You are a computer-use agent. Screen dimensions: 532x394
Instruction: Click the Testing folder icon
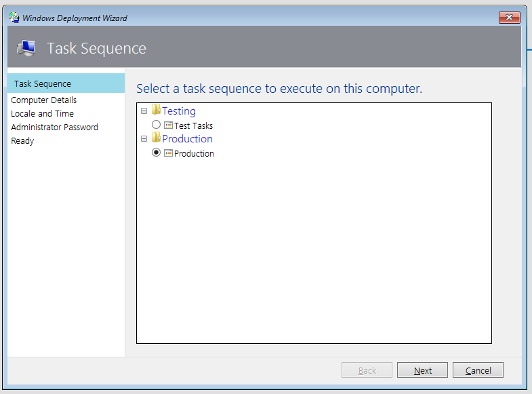click(156, 110)
